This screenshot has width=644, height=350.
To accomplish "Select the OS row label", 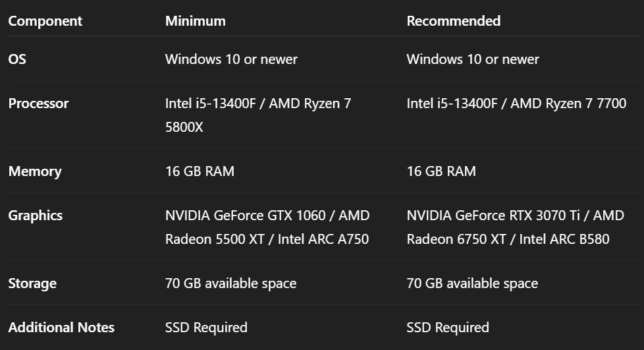I will 17,59.
